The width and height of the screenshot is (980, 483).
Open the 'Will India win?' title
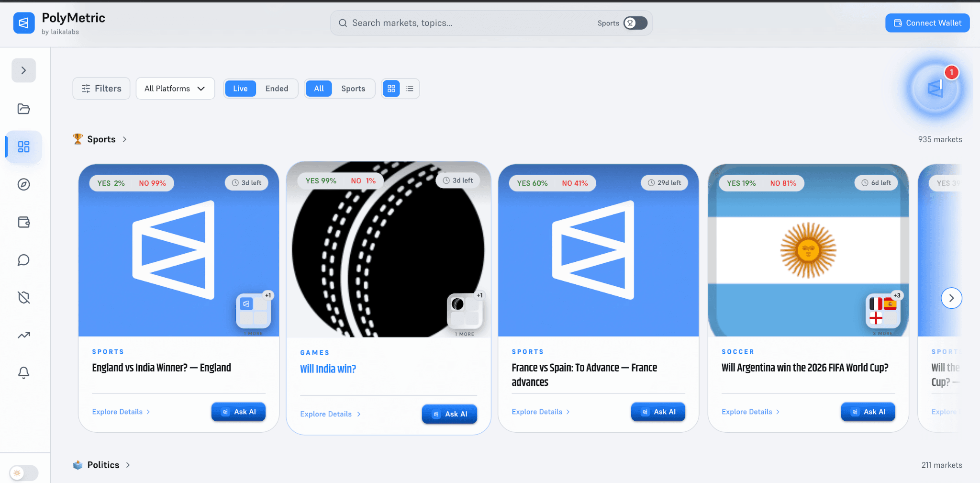click(328, 369)
